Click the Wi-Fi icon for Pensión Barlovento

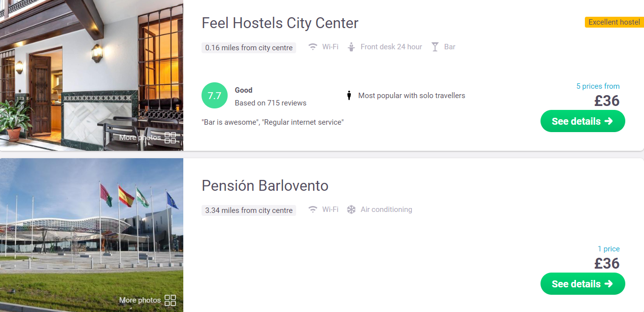point(312,209)
